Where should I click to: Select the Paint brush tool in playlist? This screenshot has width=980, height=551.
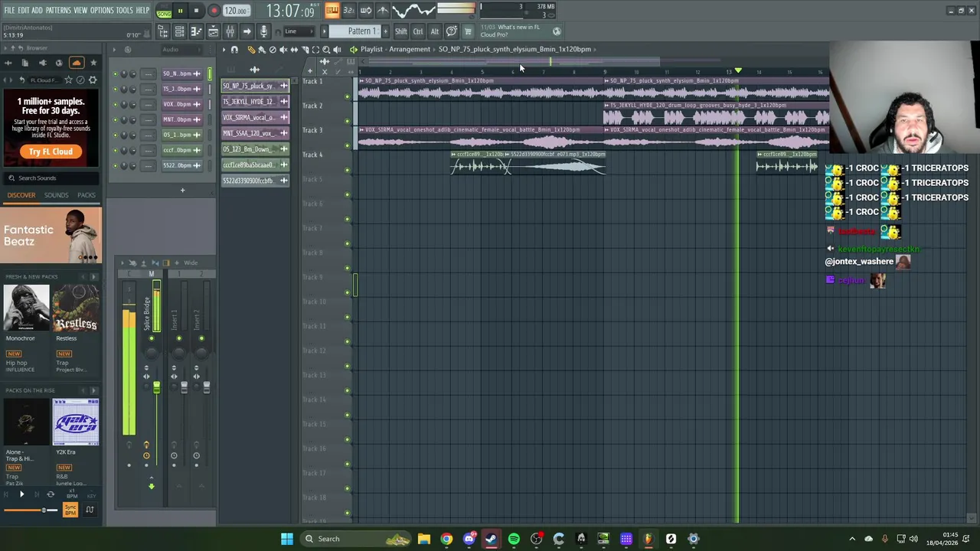click(262, 50)
